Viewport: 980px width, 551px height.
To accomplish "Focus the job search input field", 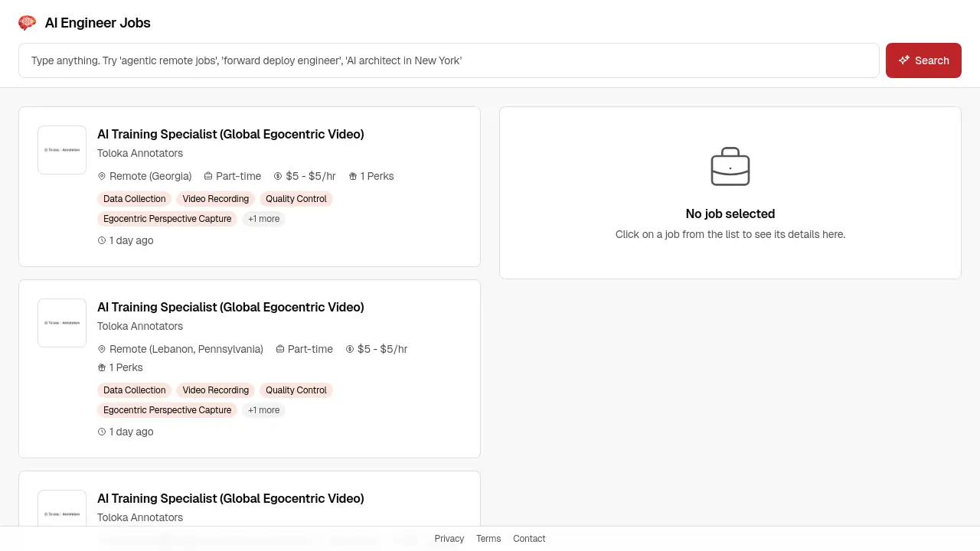I will (x=449, y=60).
